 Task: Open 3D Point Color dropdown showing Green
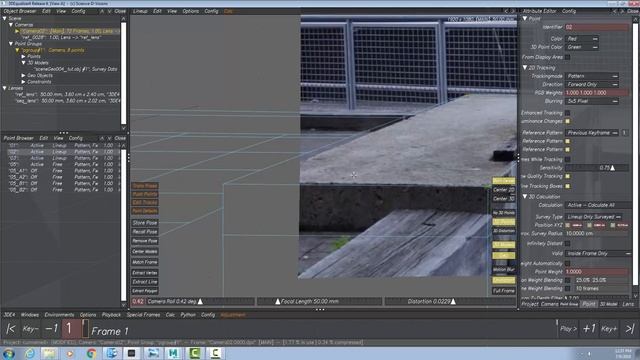pyautogui.click(x=582, y=47)
